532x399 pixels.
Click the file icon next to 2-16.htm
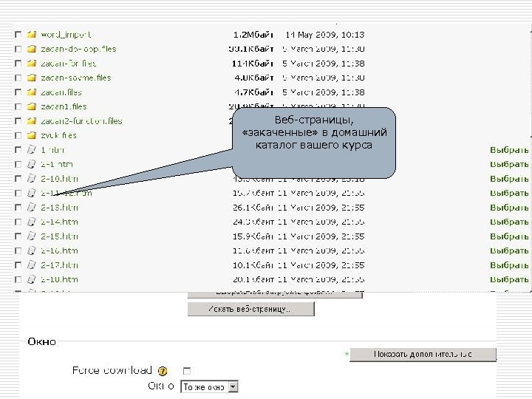coord(31,250)
